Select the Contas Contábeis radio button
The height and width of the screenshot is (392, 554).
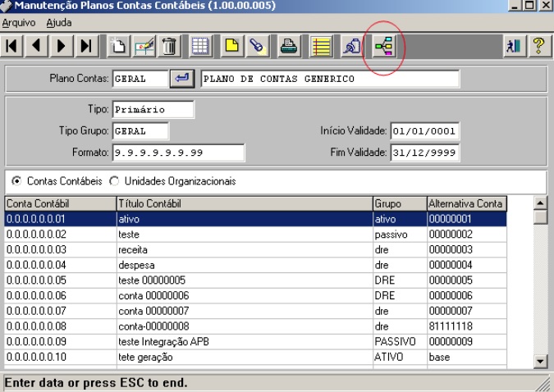pos(16,181)
